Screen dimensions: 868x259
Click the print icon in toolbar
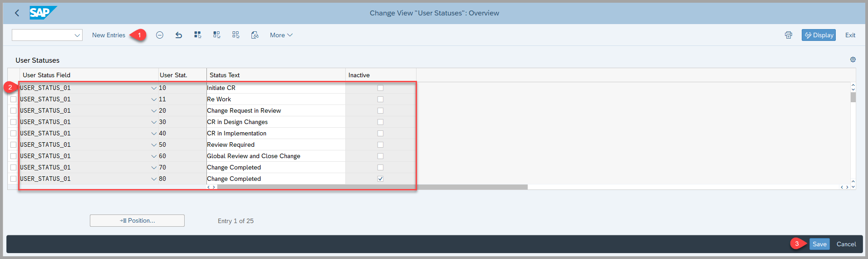tap(789, 35)
